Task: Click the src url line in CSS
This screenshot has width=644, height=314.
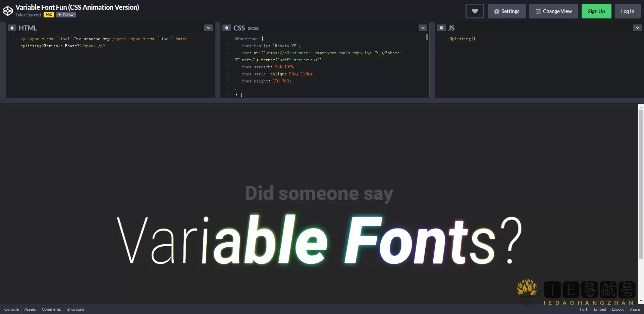Action: 318,56
